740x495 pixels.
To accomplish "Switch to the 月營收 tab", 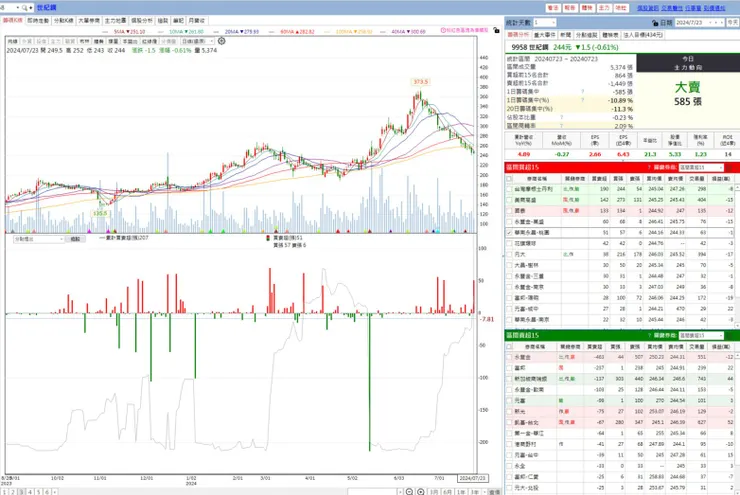I will click(x=197, y=21).
